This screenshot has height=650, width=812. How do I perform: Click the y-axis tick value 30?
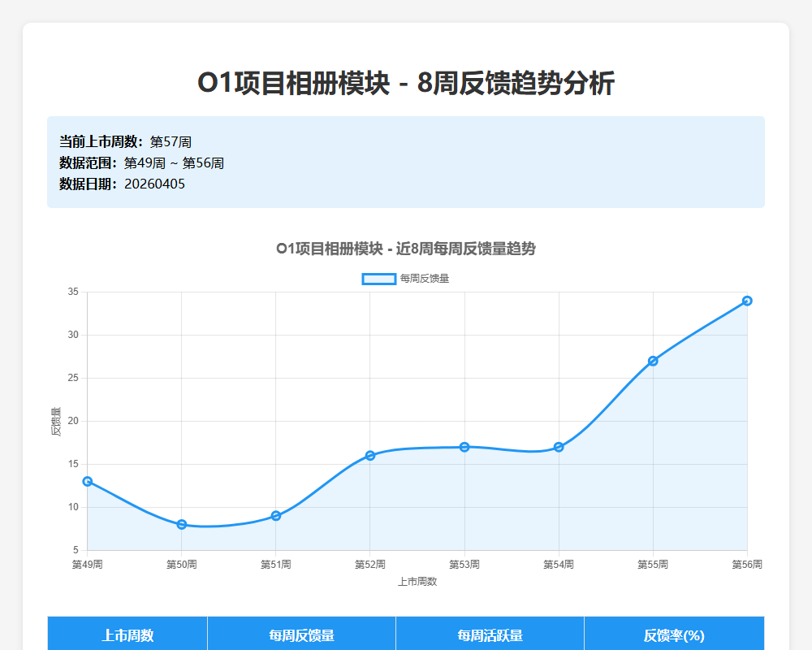73,335
